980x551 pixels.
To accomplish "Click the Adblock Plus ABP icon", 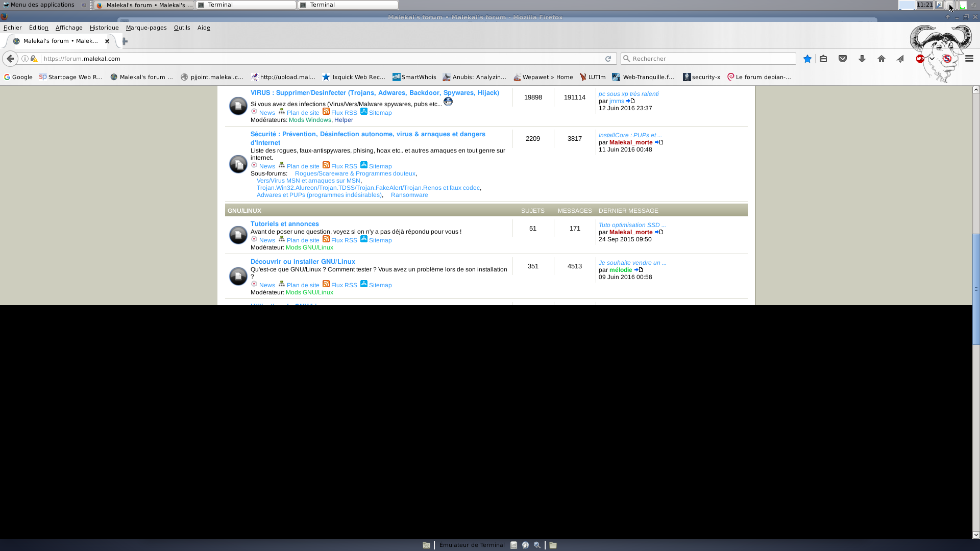I will click(x=920, y=59).
